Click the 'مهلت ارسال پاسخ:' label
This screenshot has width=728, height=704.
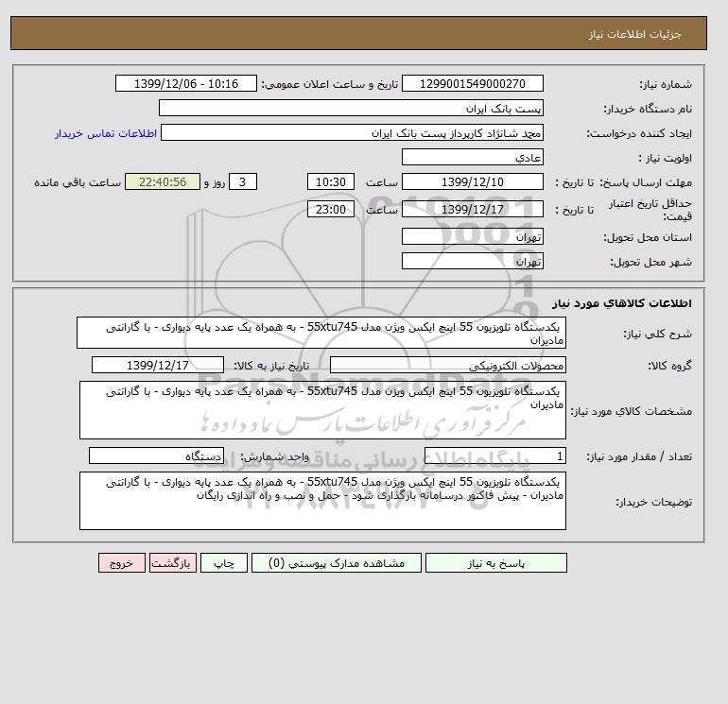tap(647, 182)
